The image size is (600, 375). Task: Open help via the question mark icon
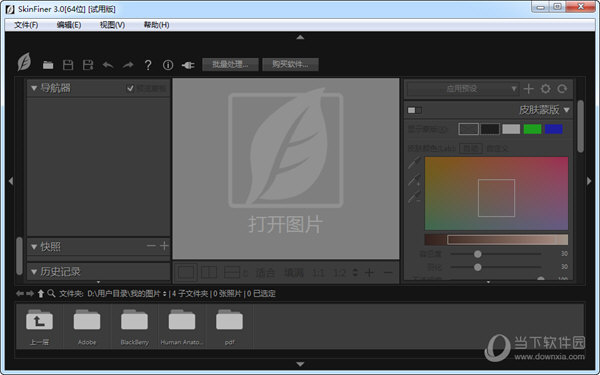(x=148, y=65)
